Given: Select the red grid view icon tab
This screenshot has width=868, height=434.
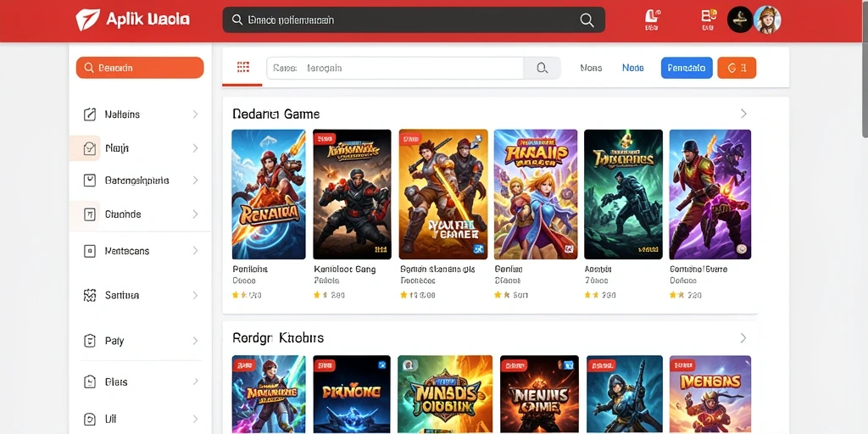Looking at the screenshot, I should [243, 68].
